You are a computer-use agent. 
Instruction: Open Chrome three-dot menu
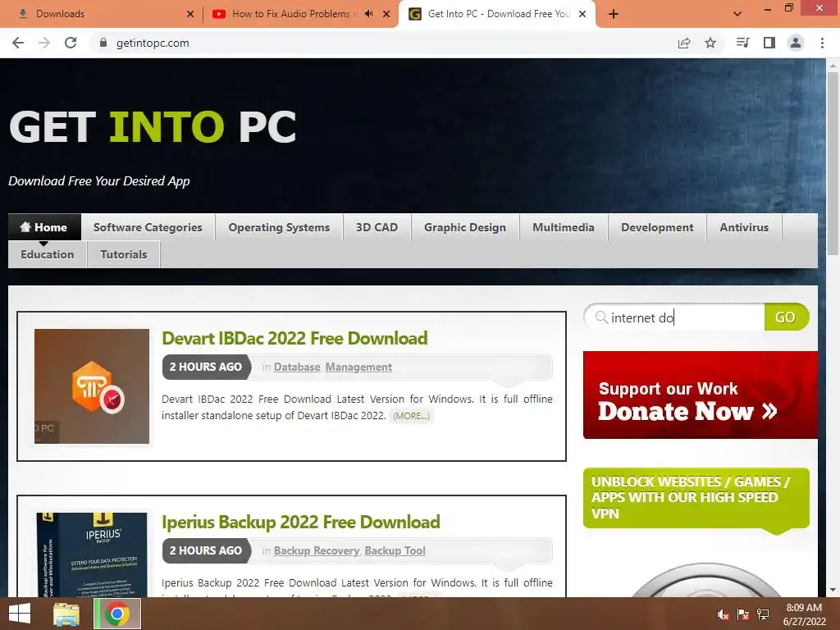point(822,43)
